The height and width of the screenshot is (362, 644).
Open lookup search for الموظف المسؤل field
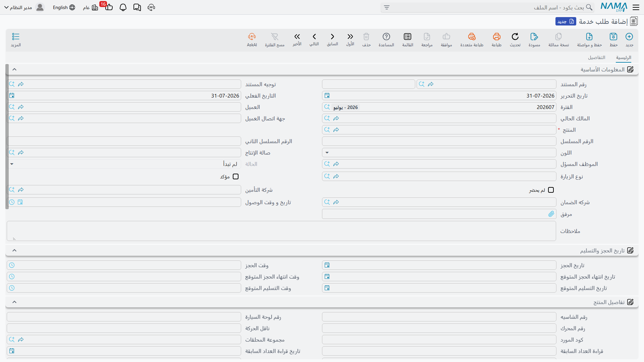[x=327, y=164]
